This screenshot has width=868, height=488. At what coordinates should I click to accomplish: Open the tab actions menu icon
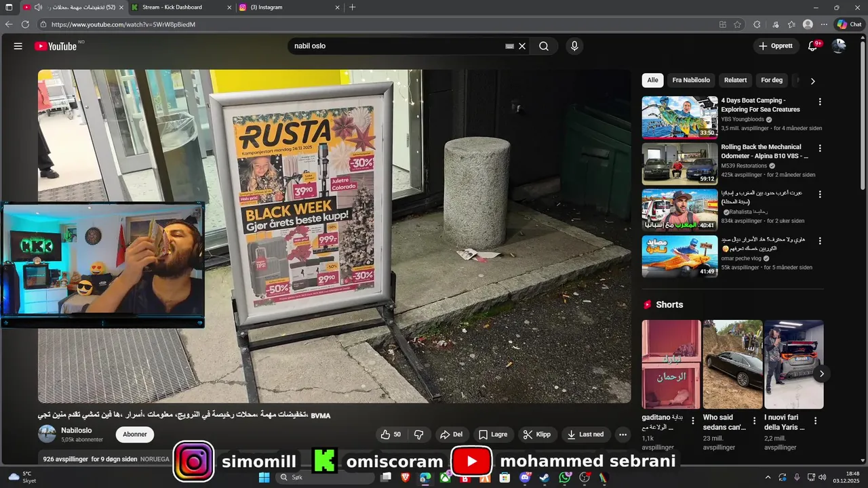9,7
